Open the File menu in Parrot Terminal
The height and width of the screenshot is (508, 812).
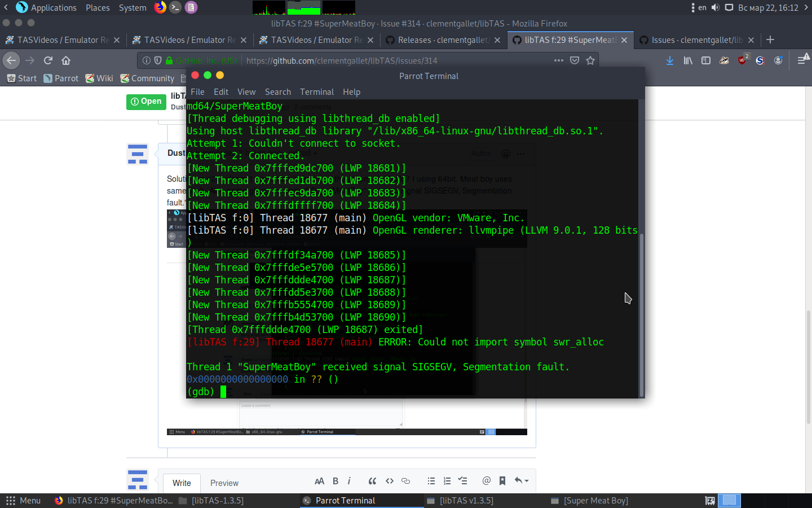click(x=197, y=92)
